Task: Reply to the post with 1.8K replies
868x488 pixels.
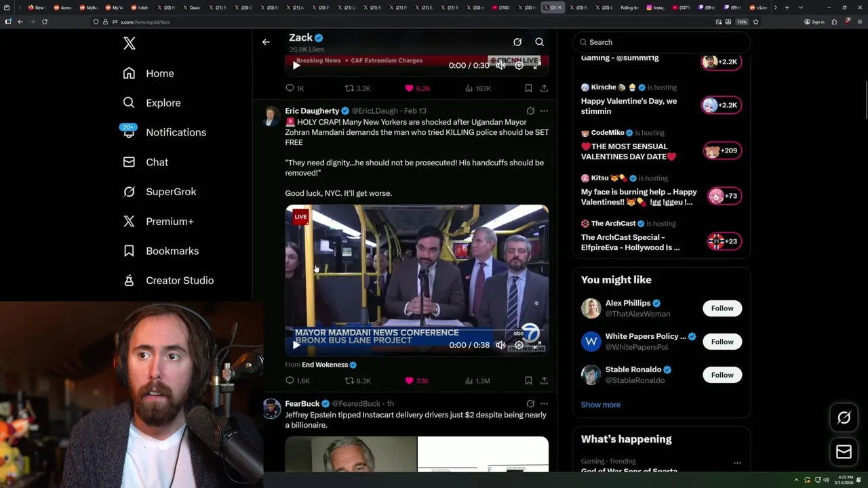Action: tap(297, 381)
